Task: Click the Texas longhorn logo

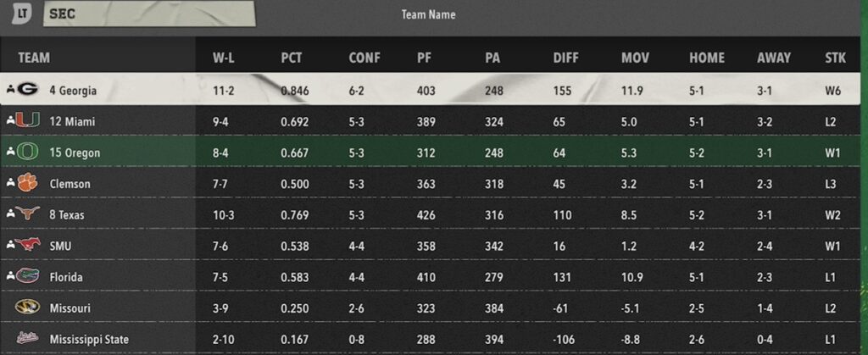Action: click(x=27, y=214)
